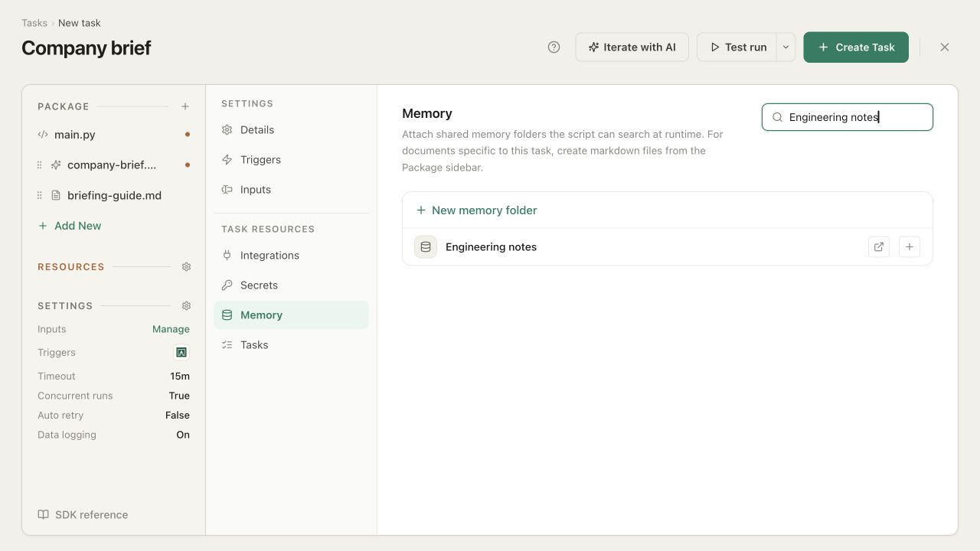Open the gear icon beside left SETTINGS heading
Screen dimensions: 980x551
point(186,306)
